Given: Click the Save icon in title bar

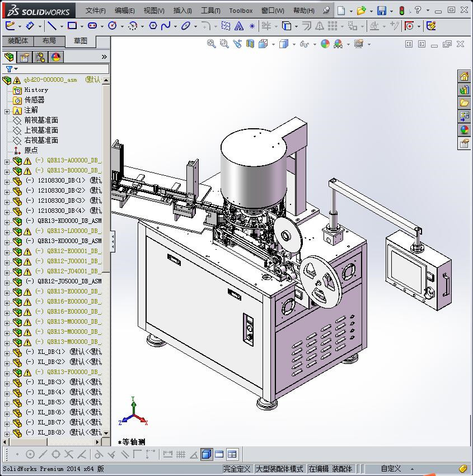Looking at the screenshot, I should pyautogui.click(x=381, y=11).
